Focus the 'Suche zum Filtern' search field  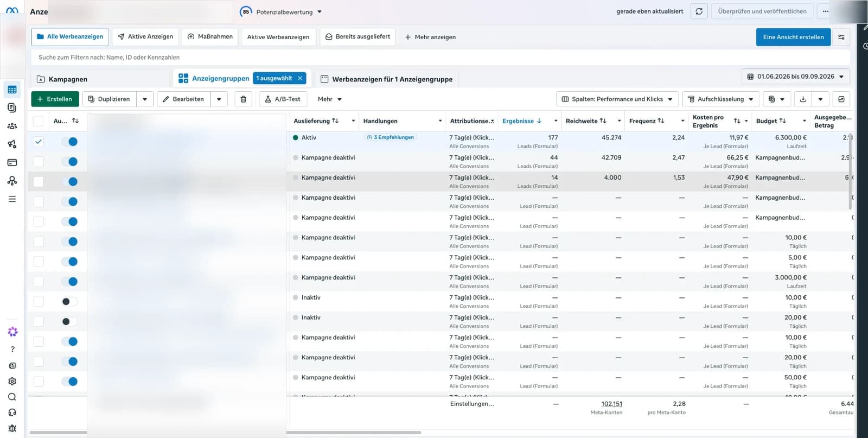pos(441,58)
